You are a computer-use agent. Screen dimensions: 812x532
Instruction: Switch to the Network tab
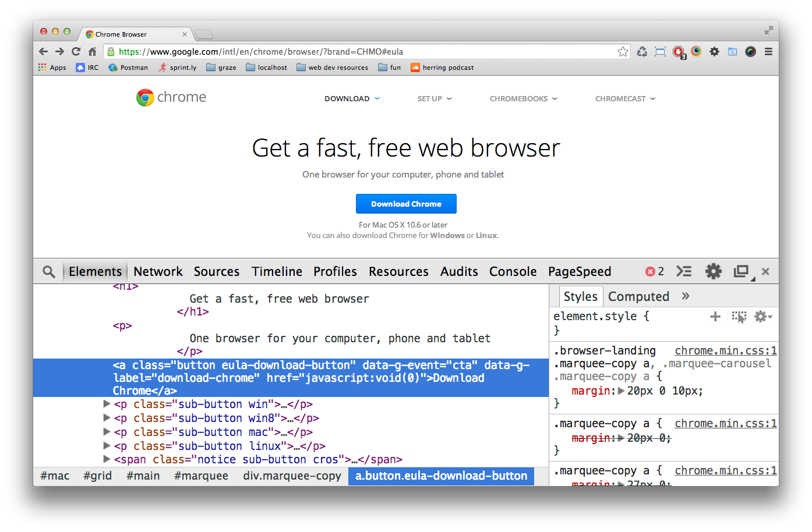[158, 272]
